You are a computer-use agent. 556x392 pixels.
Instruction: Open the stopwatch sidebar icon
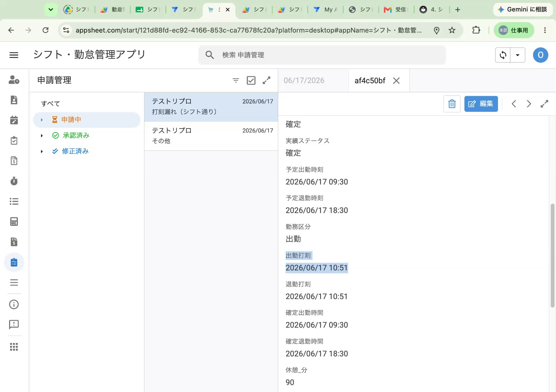point(14,181)
